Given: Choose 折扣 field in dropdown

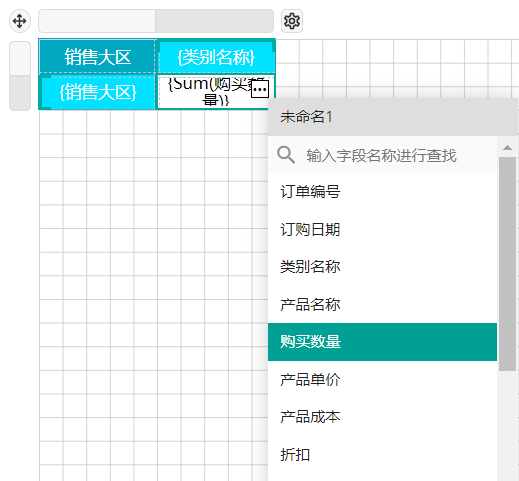Looking at the screenshot, I should click(382, 454).
